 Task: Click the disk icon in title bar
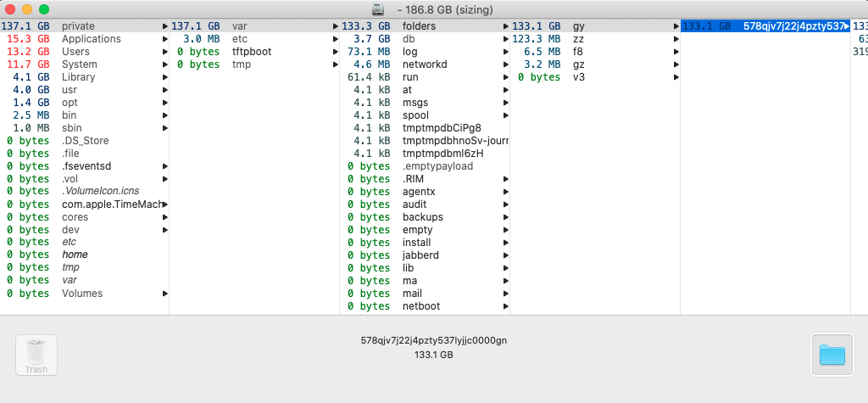point(378,9)
